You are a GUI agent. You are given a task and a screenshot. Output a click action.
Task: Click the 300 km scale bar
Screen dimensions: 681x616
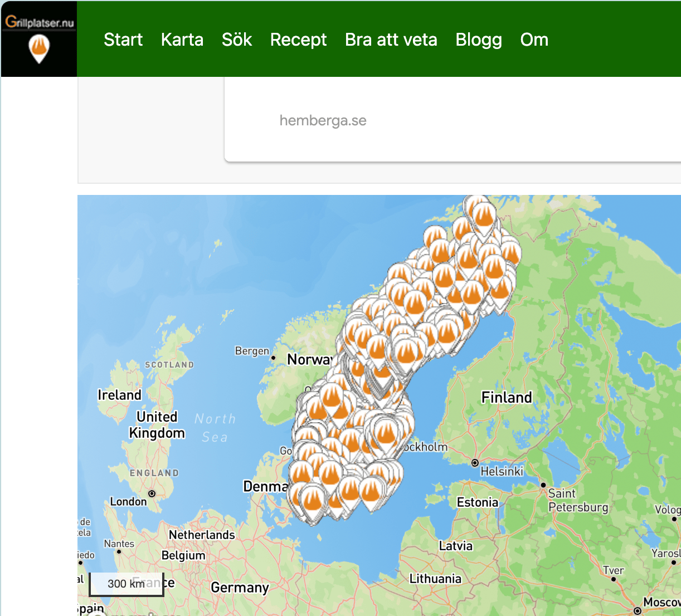point(127,584)
